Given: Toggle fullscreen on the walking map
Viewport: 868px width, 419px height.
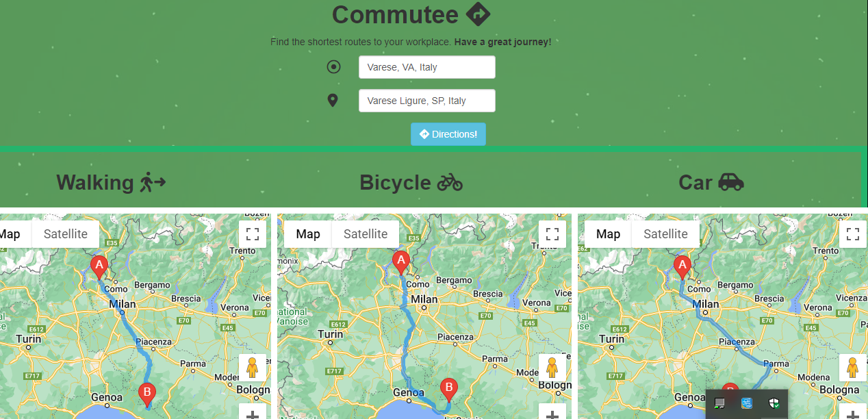Looking at the screenshot, I should pyautogui.click(x=253, y=234).
